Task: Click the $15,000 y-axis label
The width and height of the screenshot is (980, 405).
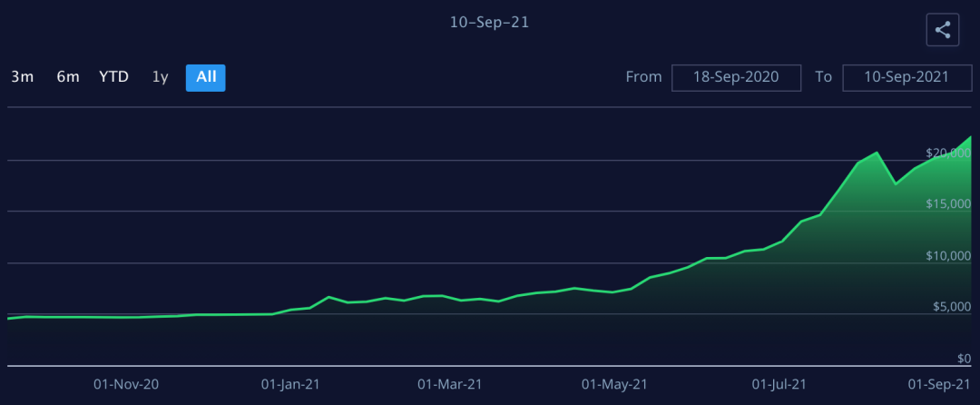Action: click(x=947, y=204)
